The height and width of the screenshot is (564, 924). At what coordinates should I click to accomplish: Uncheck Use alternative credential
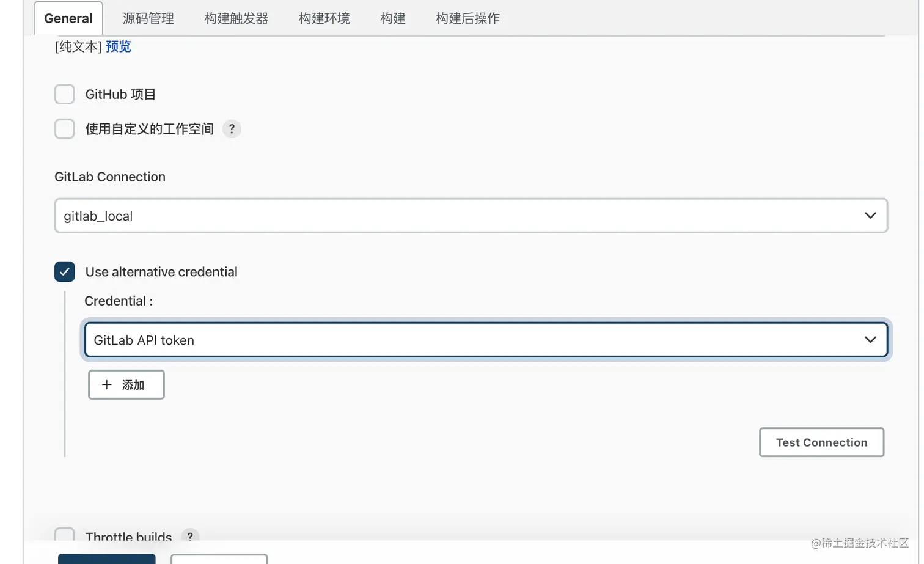click(x=65, y=272)
